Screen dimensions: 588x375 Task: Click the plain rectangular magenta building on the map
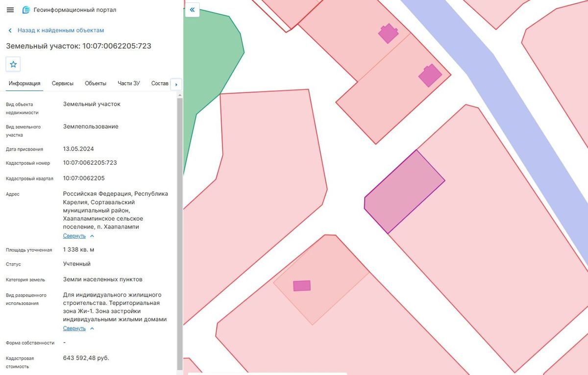point(302,286)
